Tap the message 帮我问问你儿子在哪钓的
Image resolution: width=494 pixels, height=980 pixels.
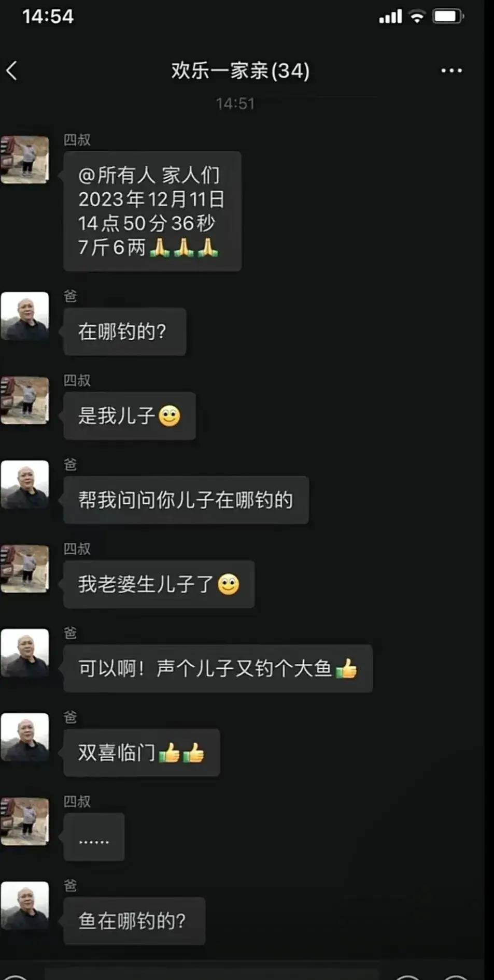(x=186, y=500)
